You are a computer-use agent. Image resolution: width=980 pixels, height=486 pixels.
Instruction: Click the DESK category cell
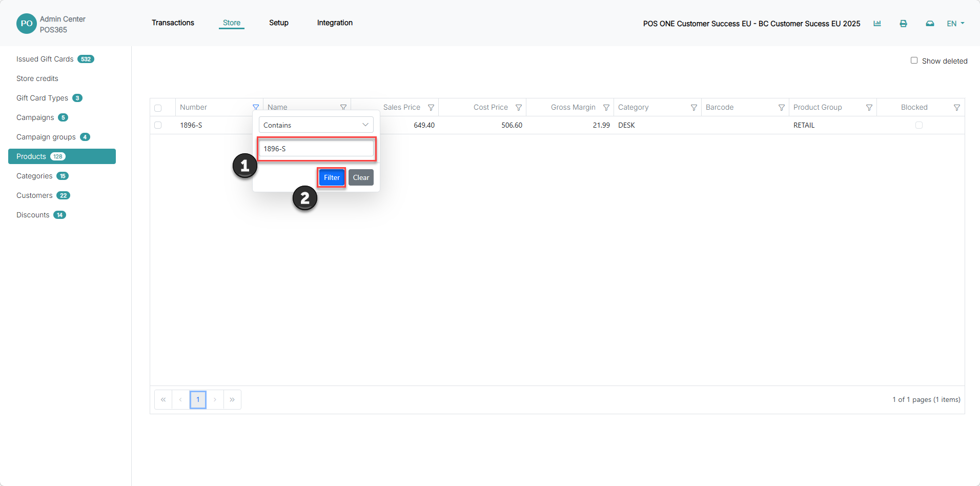[626, 125]
